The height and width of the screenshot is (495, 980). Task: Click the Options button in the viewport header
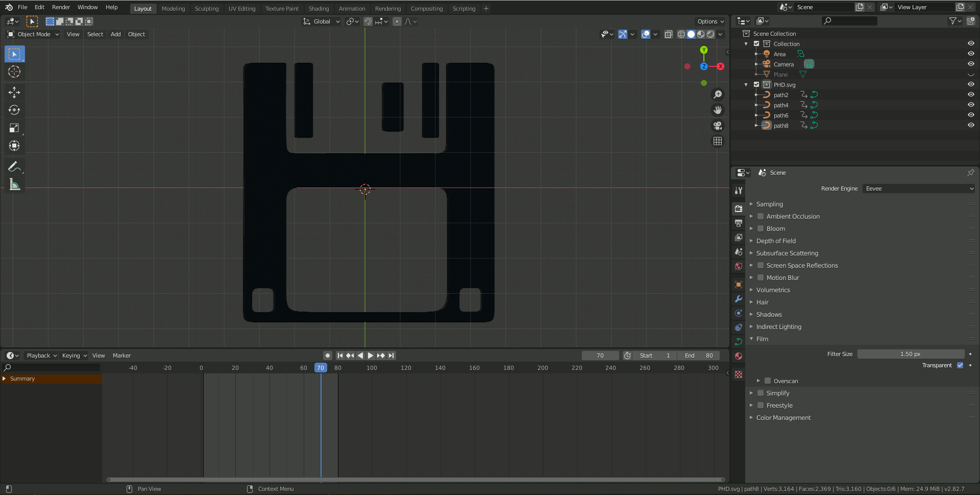coord(710,21)
